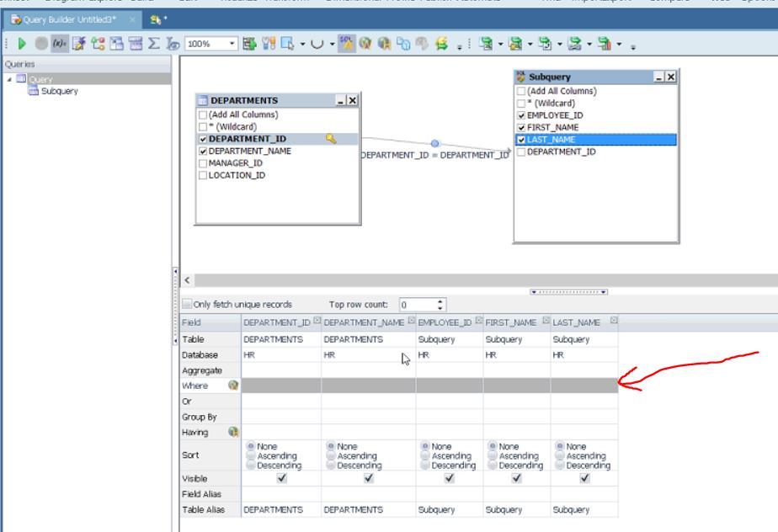Open the overflow arrow at far right toolbar end
778x532 pixels.
632,47
